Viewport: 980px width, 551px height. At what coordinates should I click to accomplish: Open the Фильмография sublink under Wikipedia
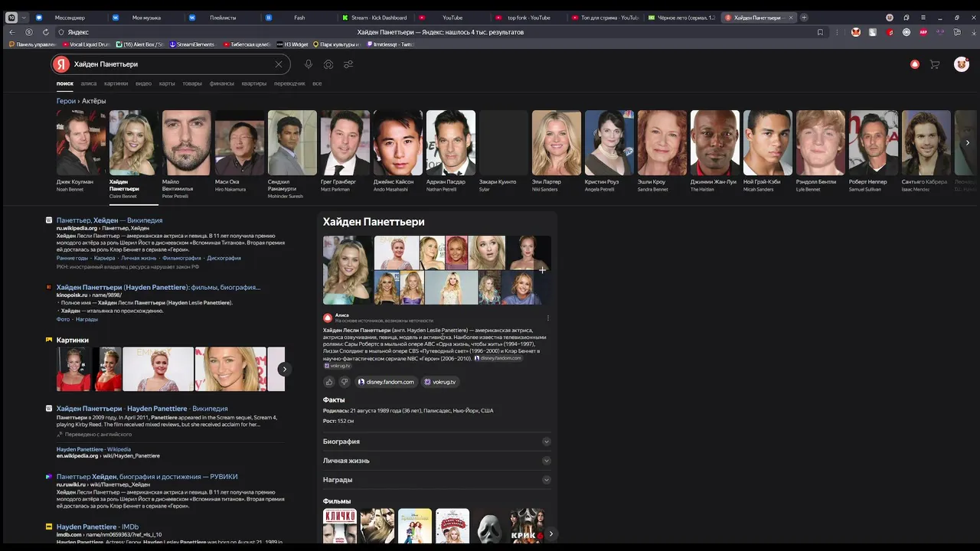(x=181, y=258)
